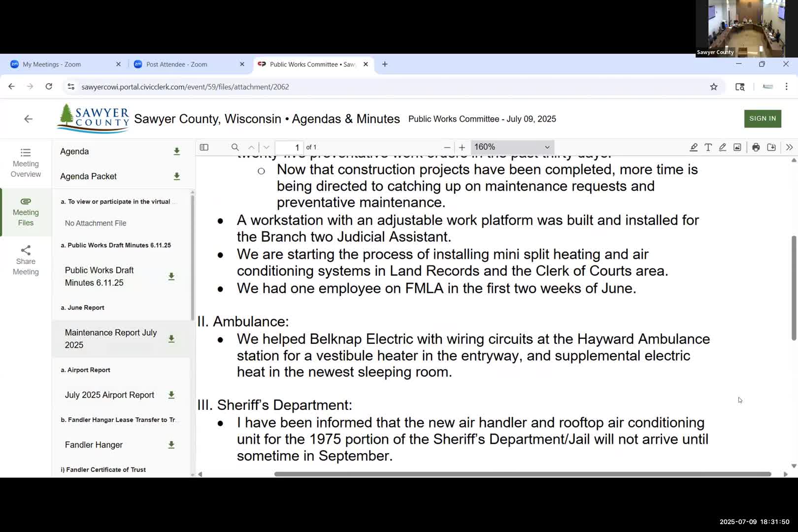Select 'No Attachment File' text
Viewport: 798px width, 532px height.
tap(96, 223)
